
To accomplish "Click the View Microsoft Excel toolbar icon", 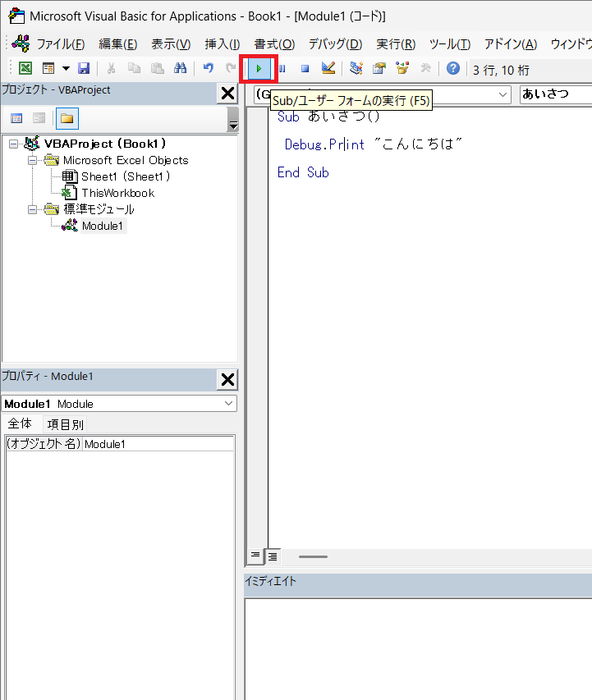I will pyautogui.click(x=25, y=68).
